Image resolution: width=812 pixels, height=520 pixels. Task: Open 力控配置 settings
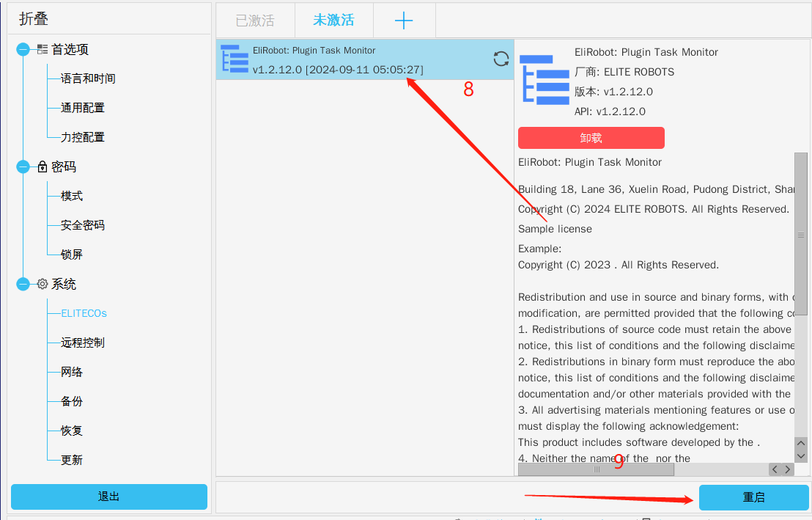[82, 137]
